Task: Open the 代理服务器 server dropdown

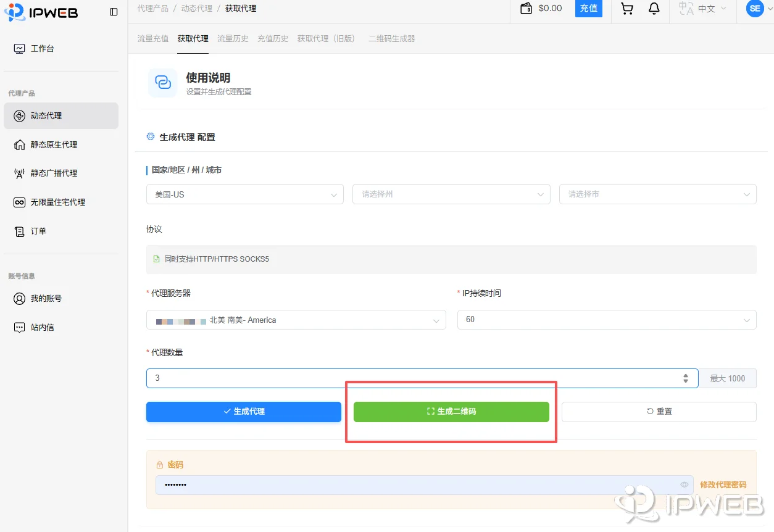Action: point(296,320)
